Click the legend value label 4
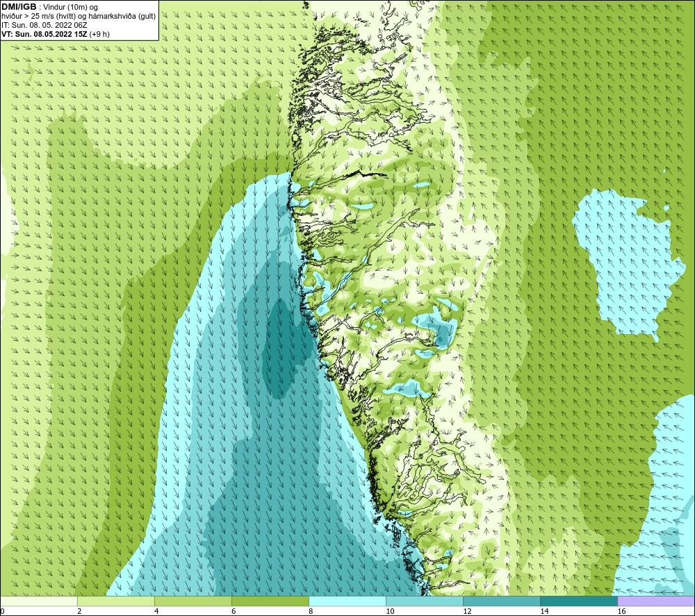Image resolution: width=695 pixels, height=616 pixels. [156, 611]
